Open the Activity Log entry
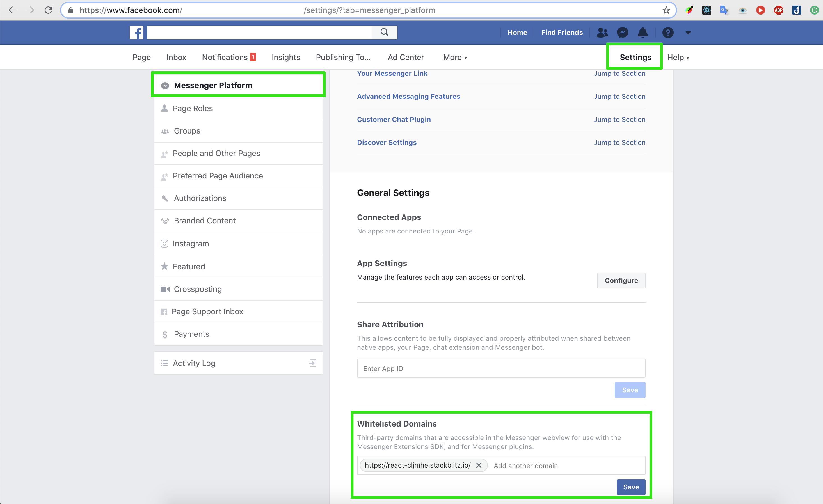 click(194, 363)
